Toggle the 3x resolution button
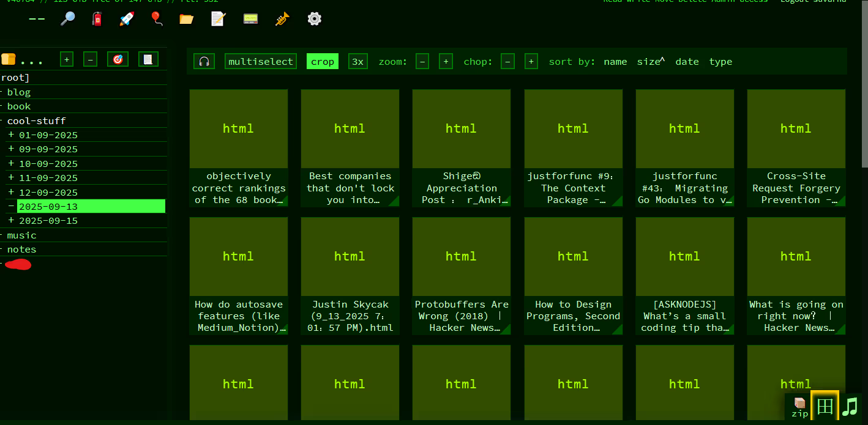 pyautogui.click(x=357, y=62)
